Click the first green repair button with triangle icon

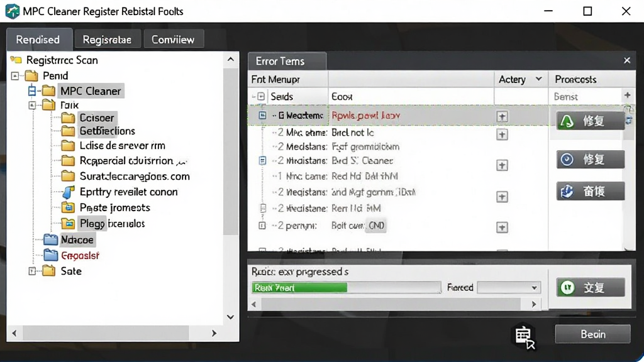coord(590,121)
